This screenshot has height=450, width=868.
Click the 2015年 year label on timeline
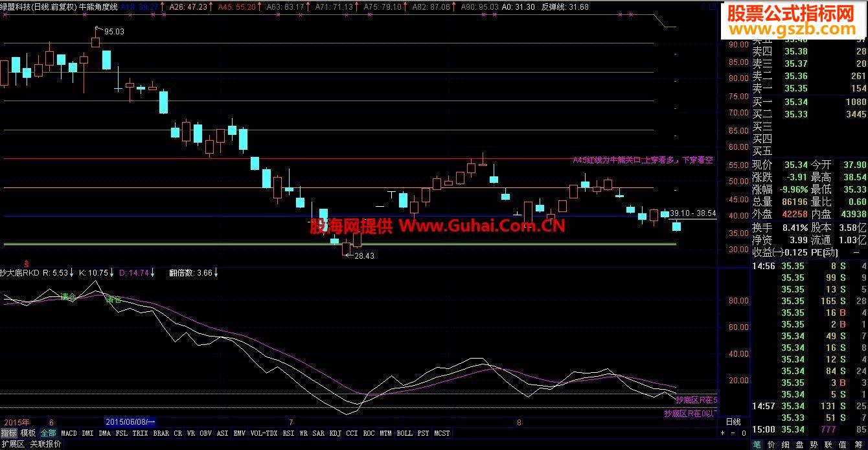[16, 421]
